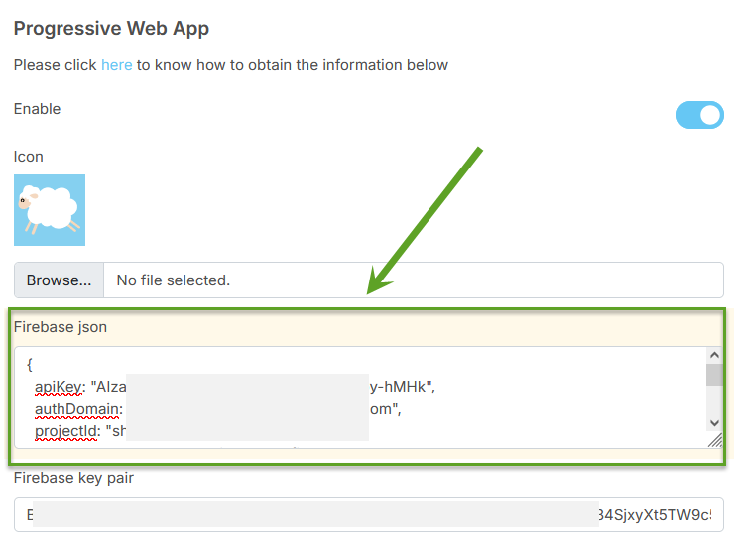Click the "Firebase key pair" label
736x560 pixels.
click(x=73, y=478)
